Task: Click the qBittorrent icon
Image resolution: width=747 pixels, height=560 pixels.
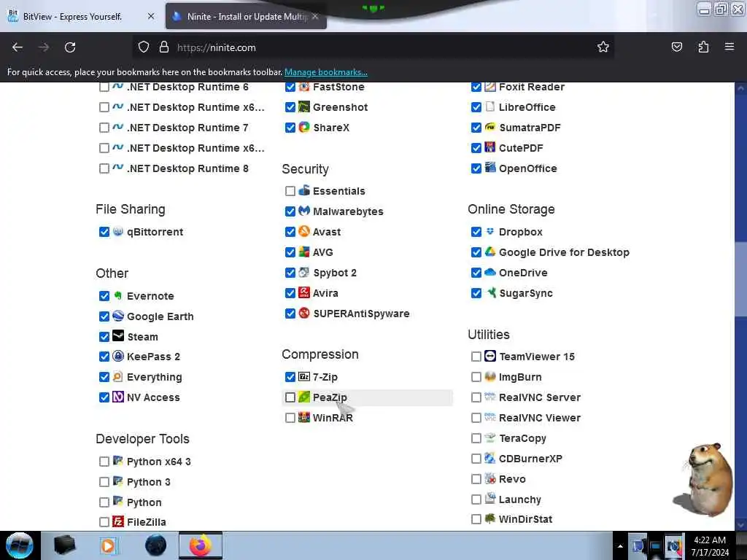Action: pos(118,231)
